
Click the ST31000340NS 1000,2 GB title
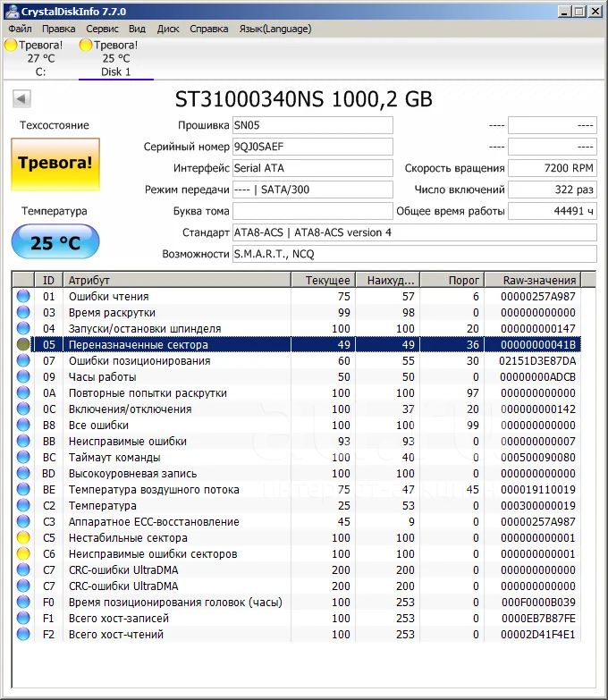click(x=304, y=99)
